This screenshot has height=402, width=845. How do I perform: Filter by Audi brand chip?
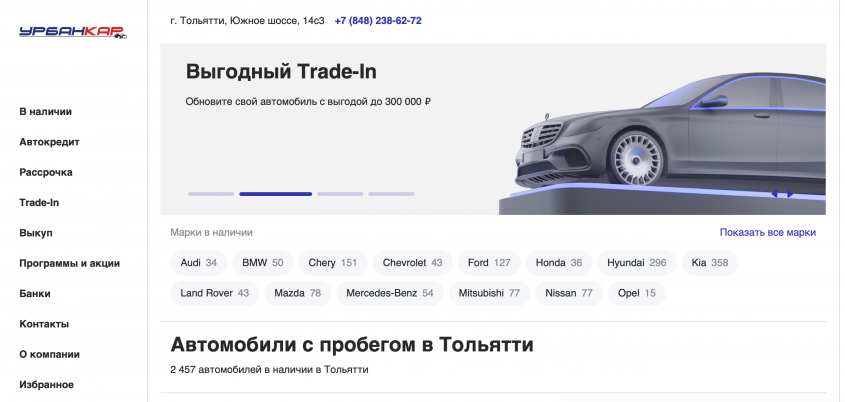click(199, 263)
